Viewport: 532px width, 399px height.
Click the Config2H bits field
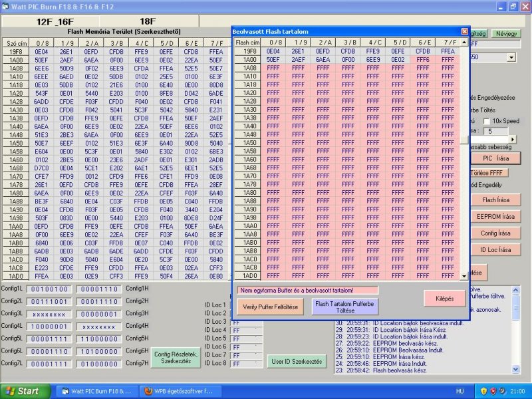point(98,302)
